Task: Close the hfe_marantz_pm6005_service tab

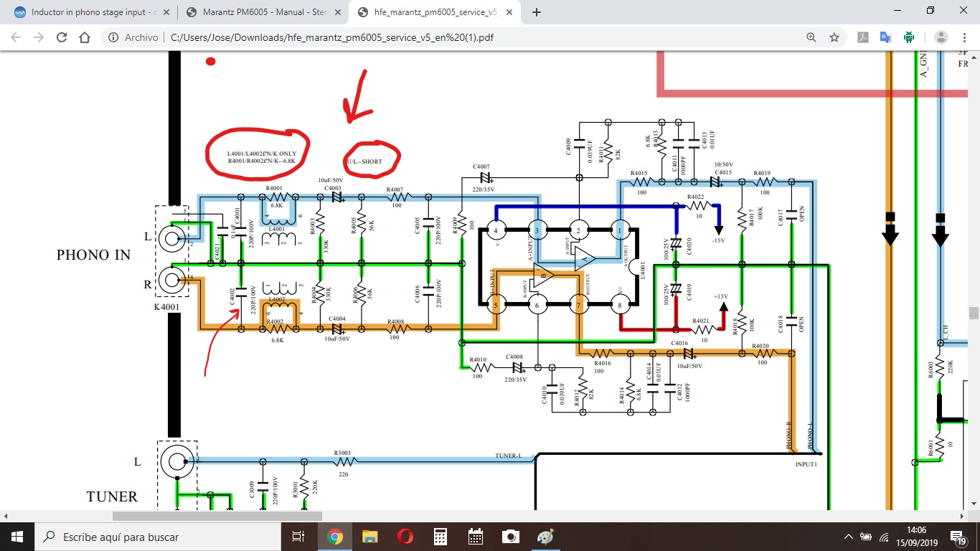Action: click(508, 11)
